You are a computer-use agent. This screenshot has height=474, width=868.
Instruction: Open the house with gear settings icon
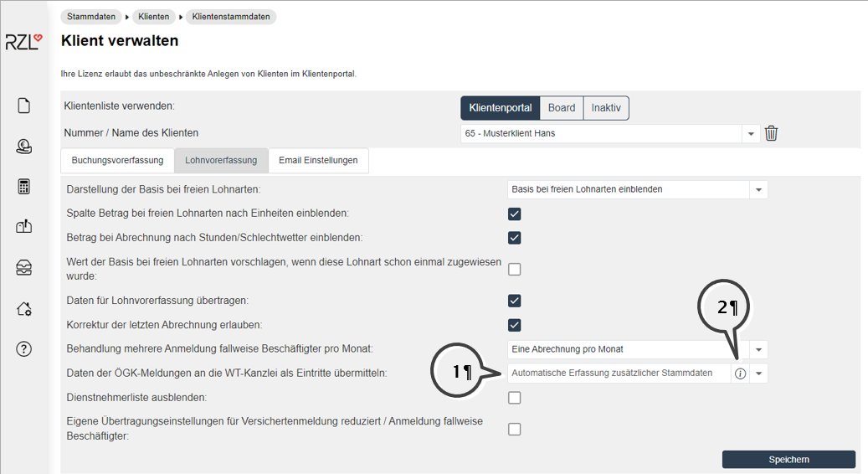click(x=24, y=309)
